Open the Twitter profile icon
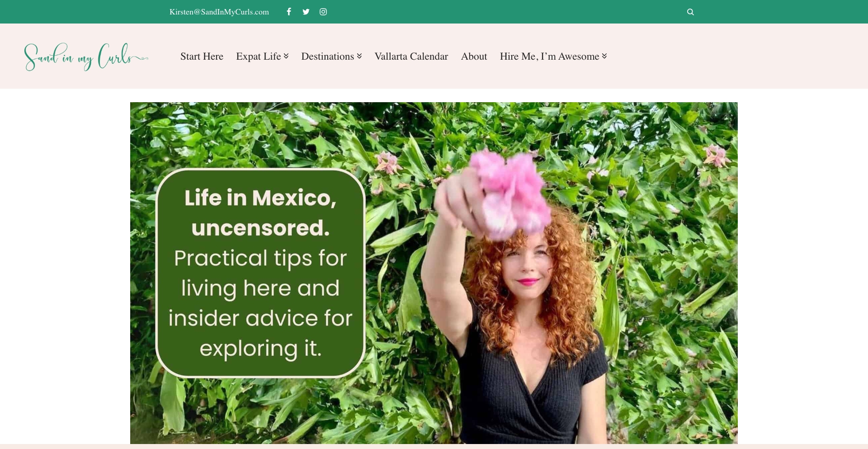This screenshot has width=868, height=449. (306, 11)
